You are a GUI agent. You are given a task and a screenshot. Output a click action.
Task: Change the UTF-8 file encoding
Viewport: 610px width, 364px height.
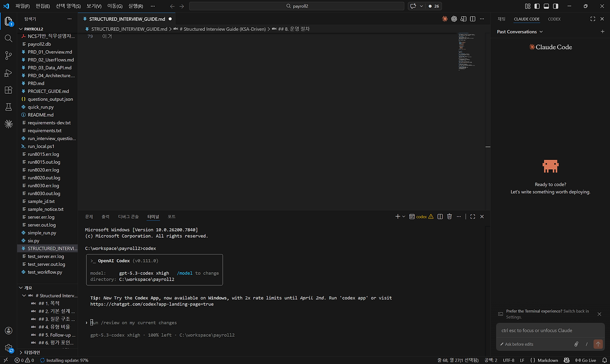[508, 360]
